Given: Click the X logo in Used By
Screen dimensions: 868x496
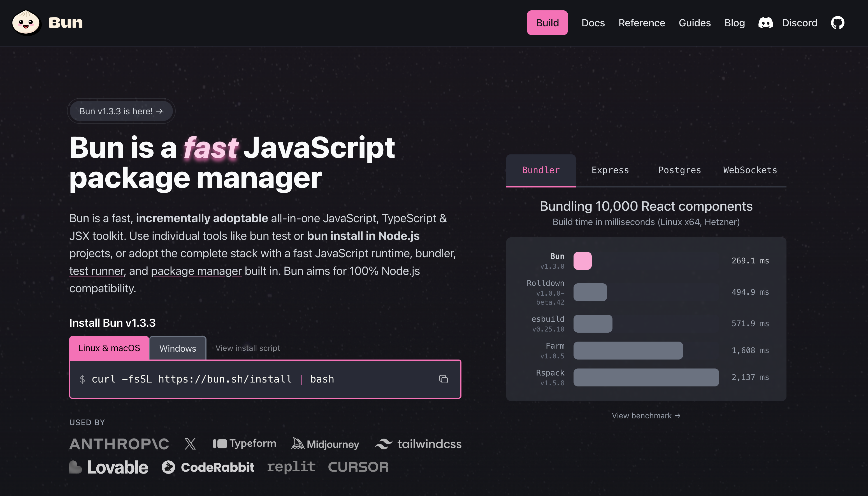Looking at the screenshot, I should [190, 444].
